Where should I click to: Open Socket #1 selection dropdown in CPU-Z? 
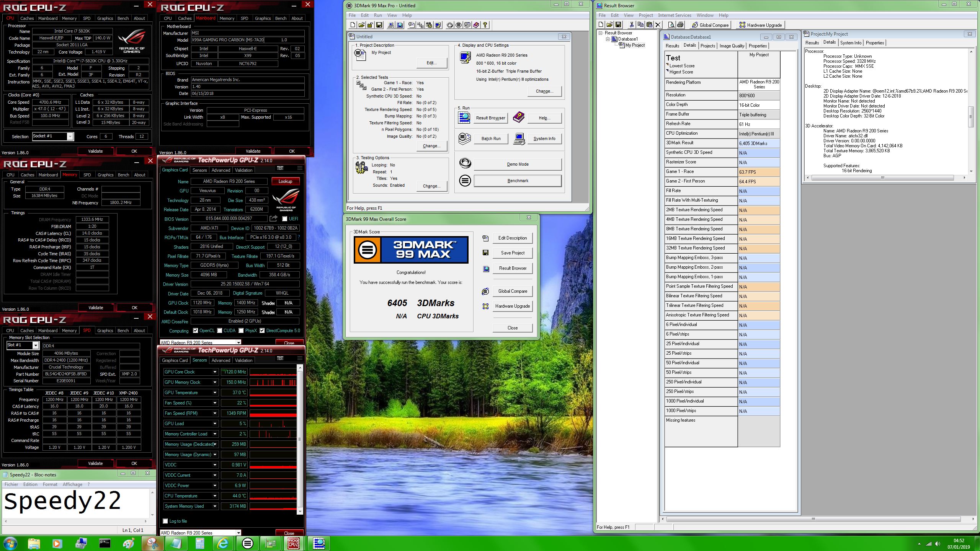pos(70,136)
